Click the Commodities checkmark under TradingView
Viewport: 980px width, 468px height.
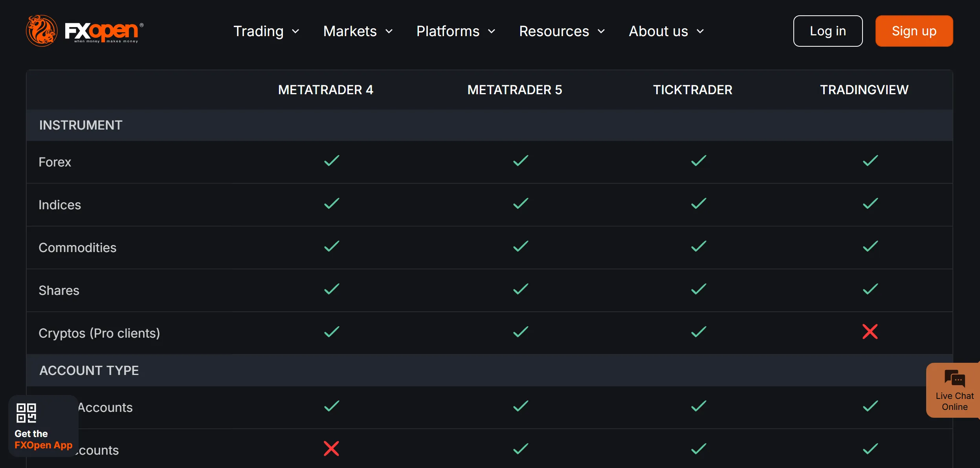click(870, 247)
